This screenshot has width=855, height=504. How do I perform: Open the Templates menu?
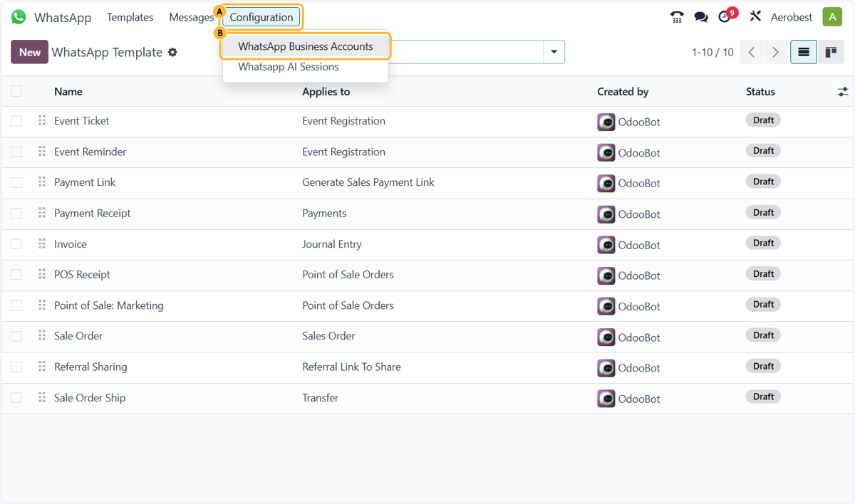[130, 17]
